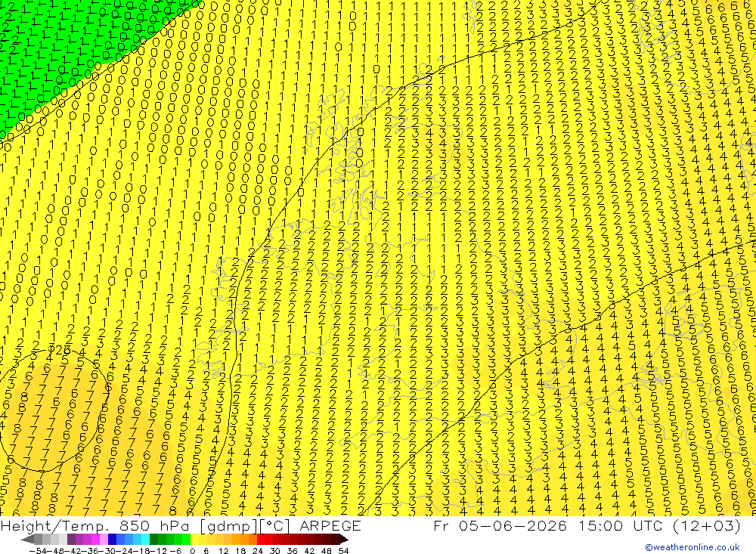The image size is (756, 554).
Task: Click the gray left arrow of color scale
Action: pyautogui.click(x=27, y=539)
